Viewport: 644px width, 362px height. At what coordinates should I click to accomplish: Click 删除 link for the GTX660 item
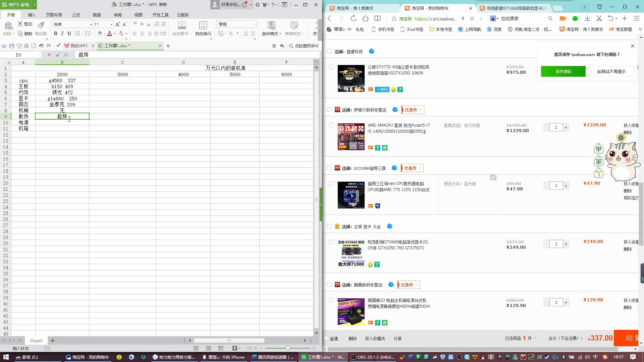[x=627, y=249]
